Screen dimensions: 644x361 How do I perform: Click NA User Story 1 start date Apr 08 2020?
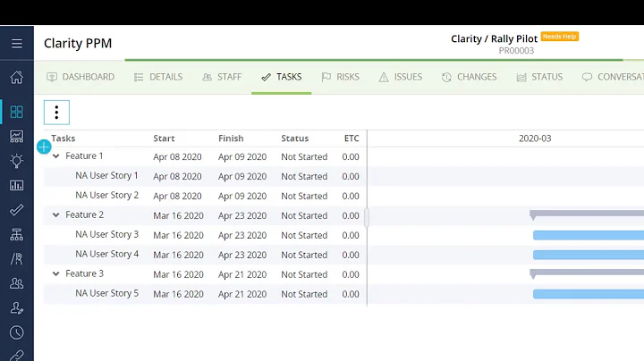point(177,176)
